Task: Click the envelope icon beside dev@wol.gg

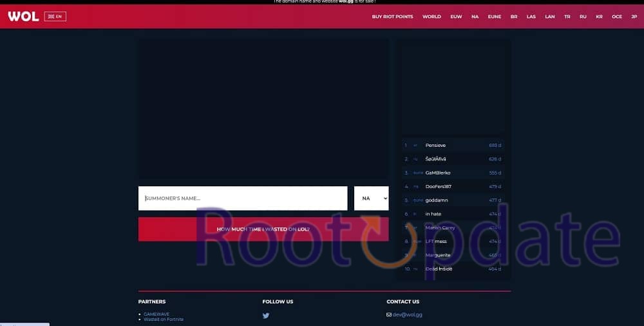Action: point(389,314)
